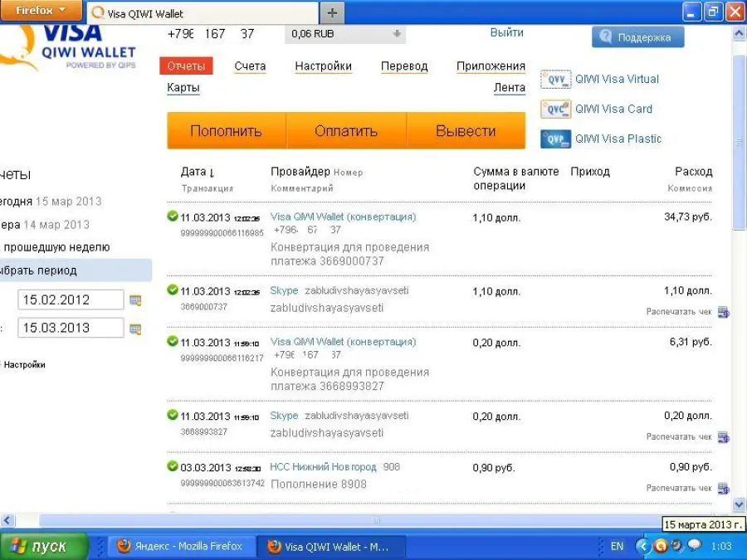Click Распечатать чек for Skype 1,10 долл.
The image size is (747, 560).
679,312
